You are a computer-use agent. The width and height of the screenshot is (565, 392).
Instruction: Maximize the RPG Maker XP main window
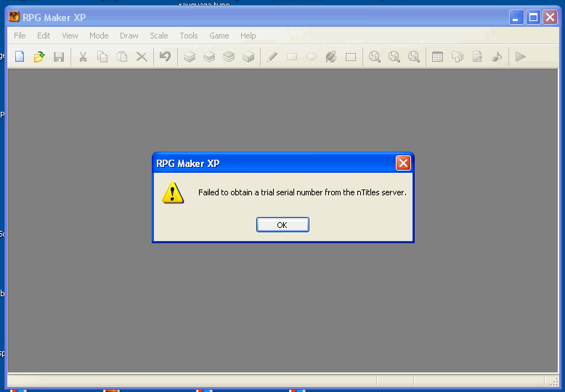tap(533, 17)
